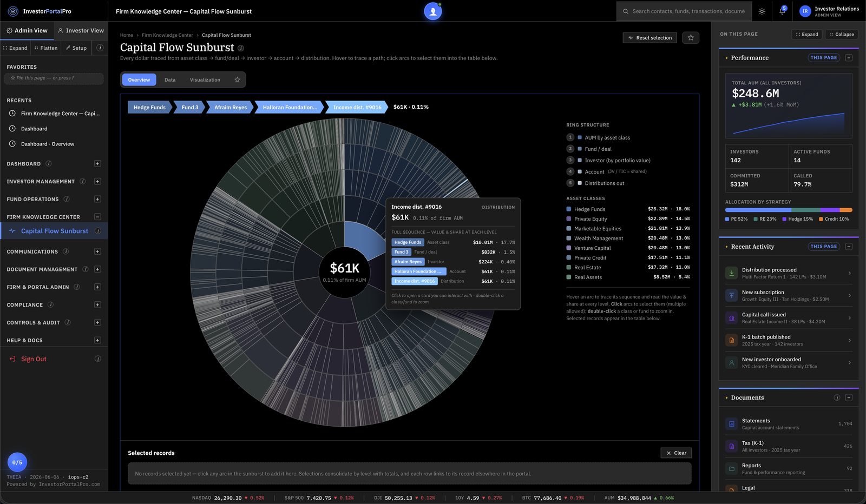
Task: Toggle Private Equity asset class legend
Action: [x=628, y=218]
